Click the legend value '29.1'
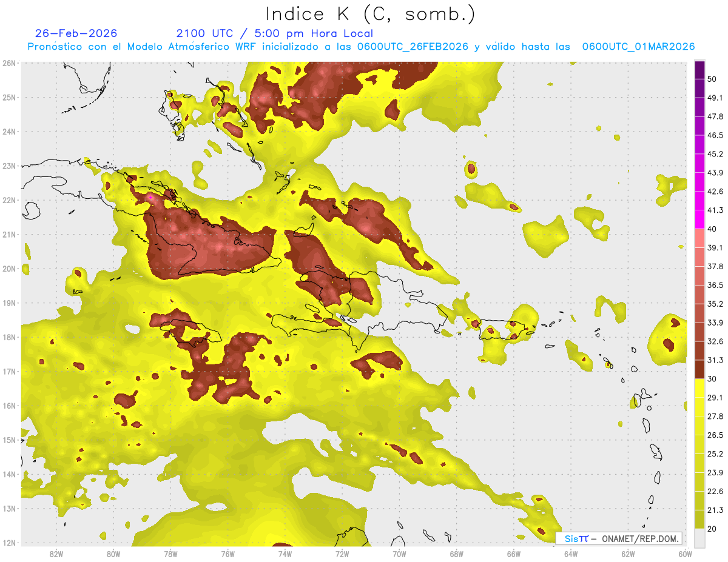728x562 pixels. 715,398
